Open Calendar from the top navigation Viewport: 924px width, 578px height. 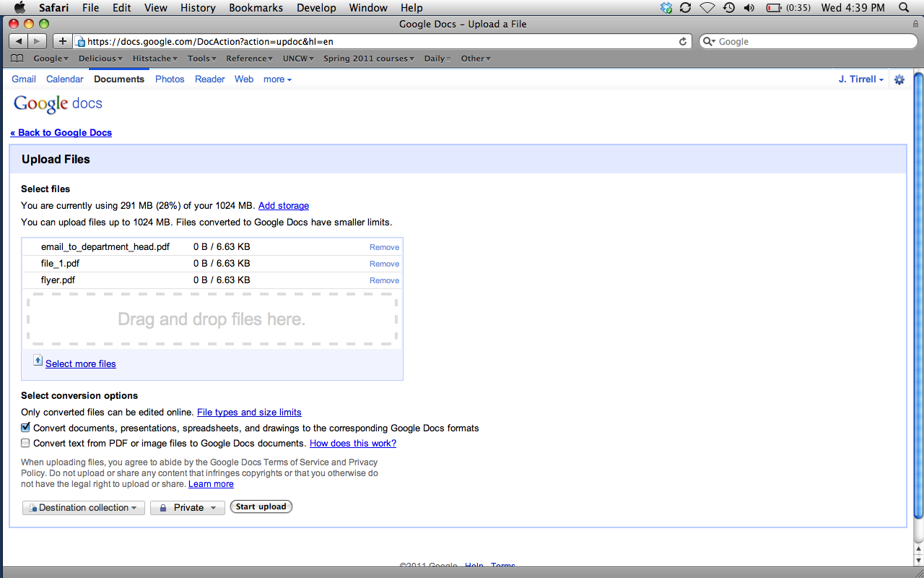coord(65,79)
